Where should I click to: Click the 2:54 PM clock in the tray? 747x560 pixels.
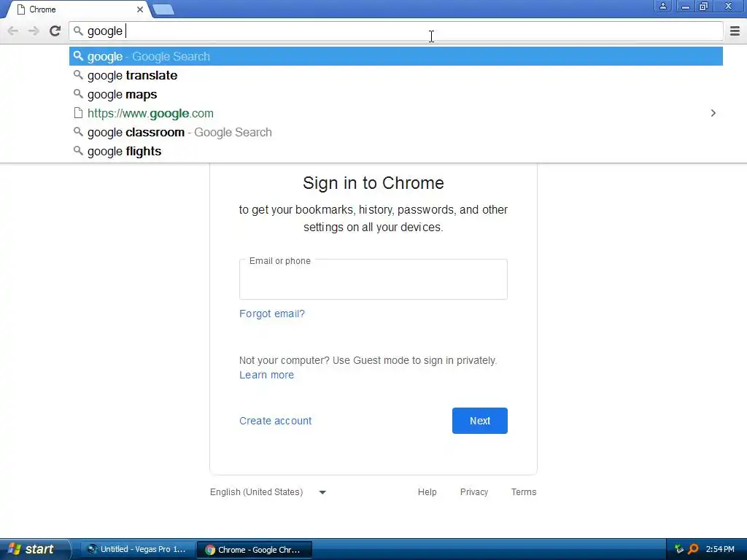[x=720, y=549]
